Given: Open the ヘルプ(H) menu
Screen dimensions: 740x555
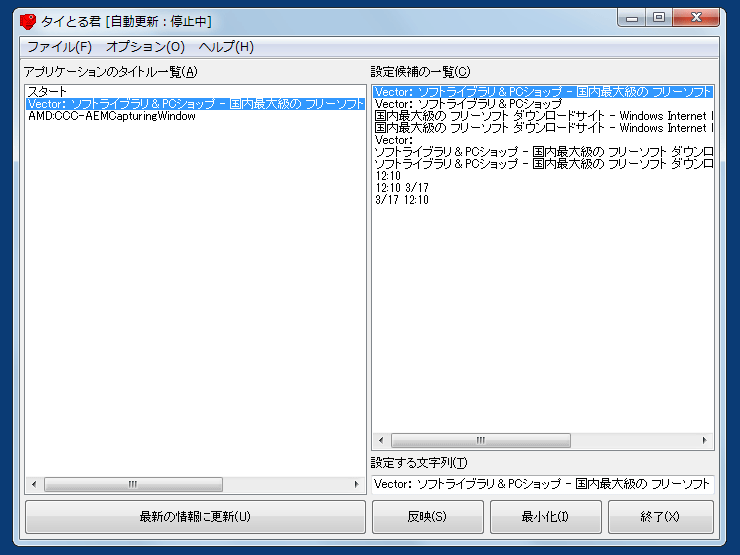Looking at the screenshot, I should [226, 47].
